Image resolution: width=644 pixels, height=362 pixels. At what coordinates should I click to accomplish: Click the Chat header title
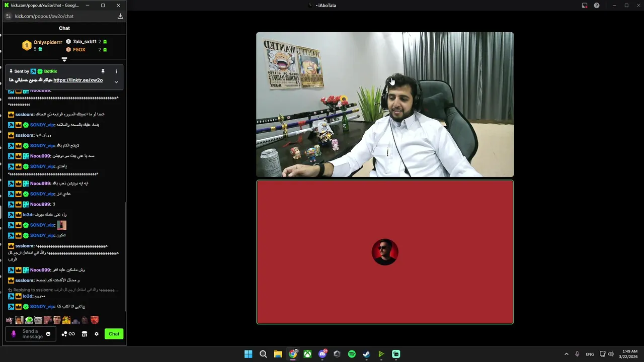pyautogui.click(x=64, y=28)
